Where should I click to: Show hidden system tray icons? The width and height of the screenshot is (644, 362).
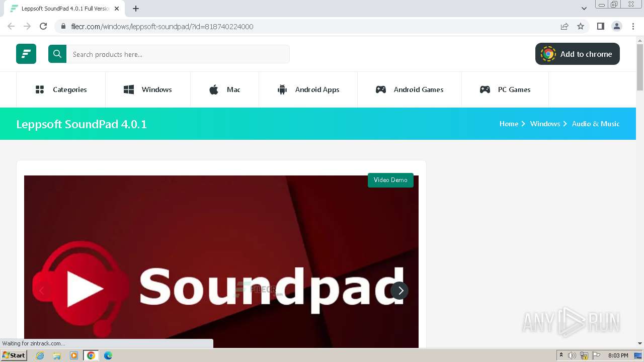pyautogui.click(x=561, y=355)
